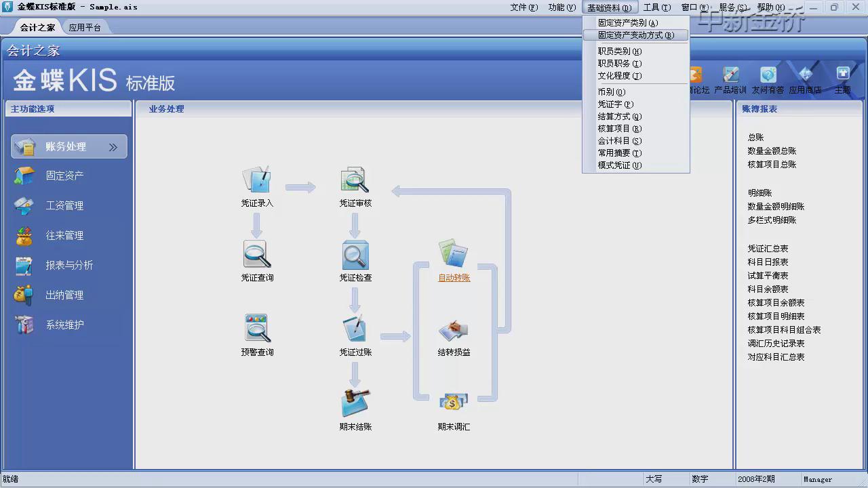This screenshot has height=488, width=868.
Task: Open the 期末调汇 exchange adjustment icon
Action: click(453, 403)
